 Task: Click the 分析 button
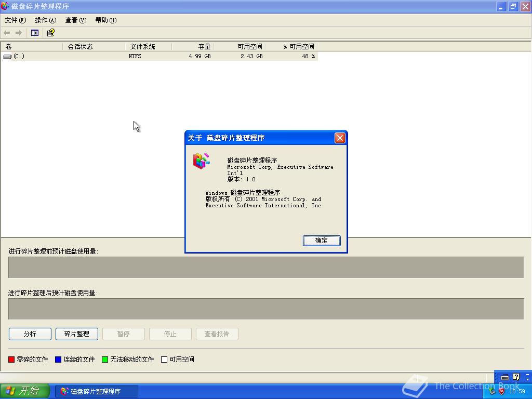30,334
